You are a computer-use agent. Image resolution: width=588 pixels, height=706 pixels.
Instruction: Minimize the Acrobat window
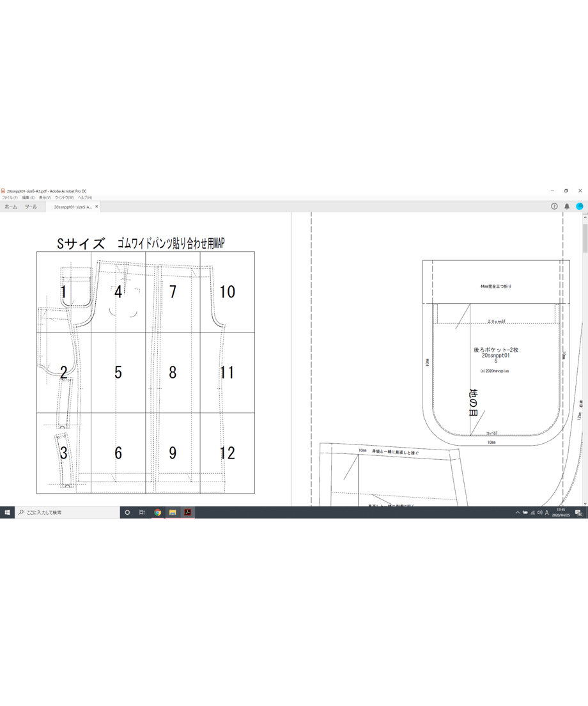coord(552,191)
